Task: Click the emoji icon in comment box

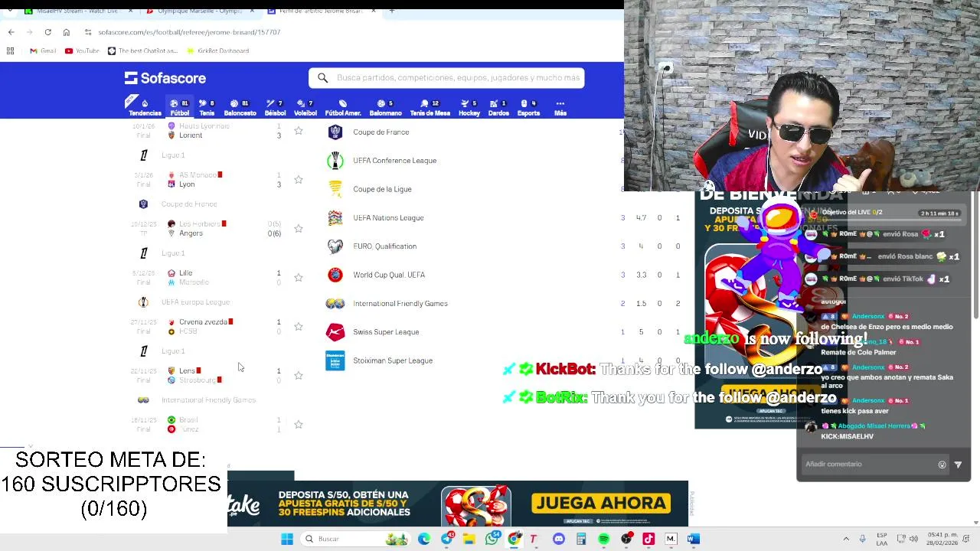Action: [x=942, y=465]
